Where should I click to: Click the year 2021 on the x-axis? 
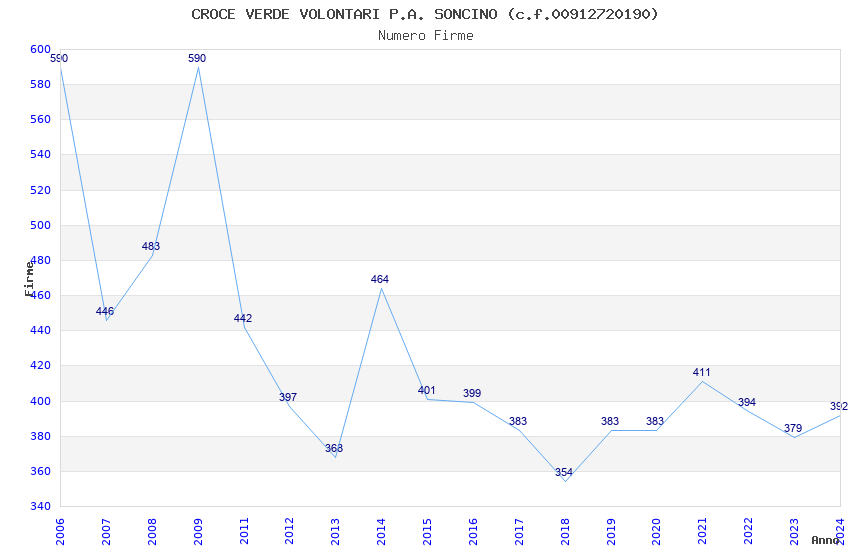pos(703,531)
